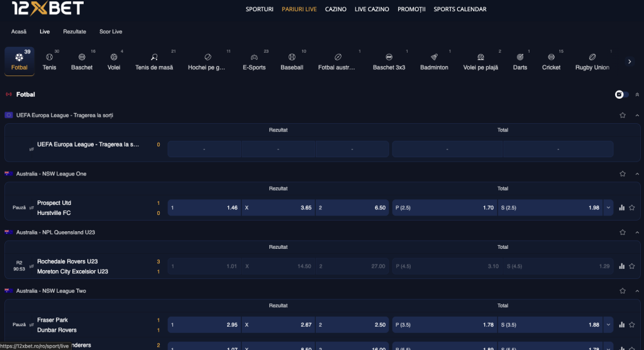Expand more markets for Prospect Utd match
The width and height of the screenshot is (644, 350).
(608, 207)
